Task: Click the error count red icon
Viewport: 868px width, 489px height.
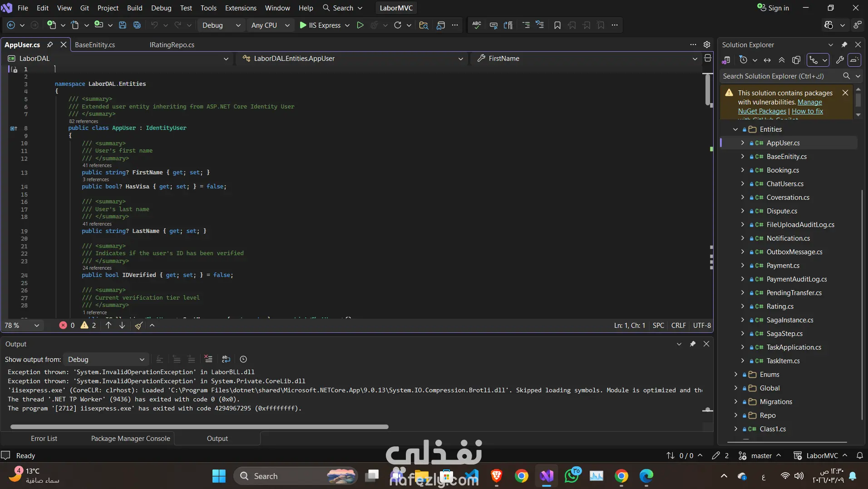Action: pyautogui.click(x=63, y=326)
